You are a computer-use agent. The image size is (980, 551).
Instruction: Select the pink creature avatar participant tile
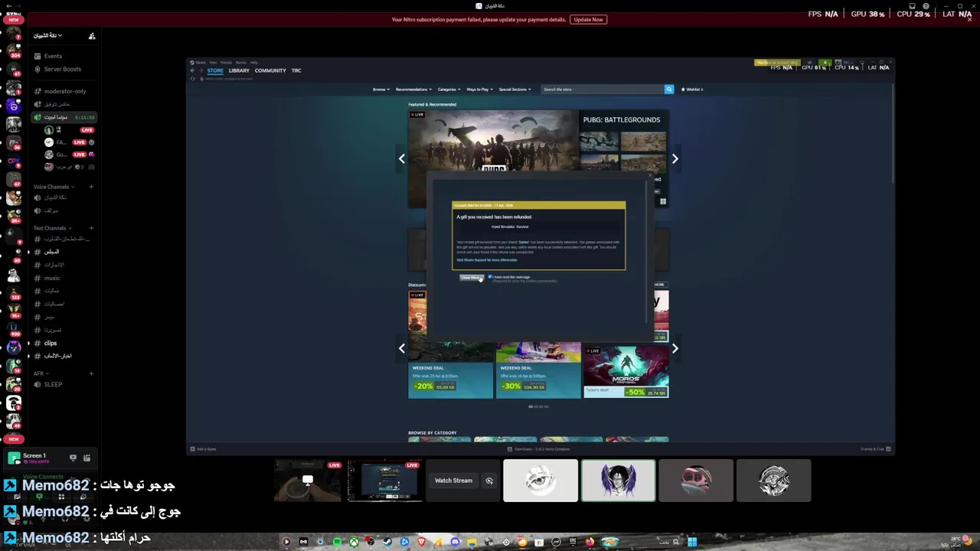[x=696, y=481]
